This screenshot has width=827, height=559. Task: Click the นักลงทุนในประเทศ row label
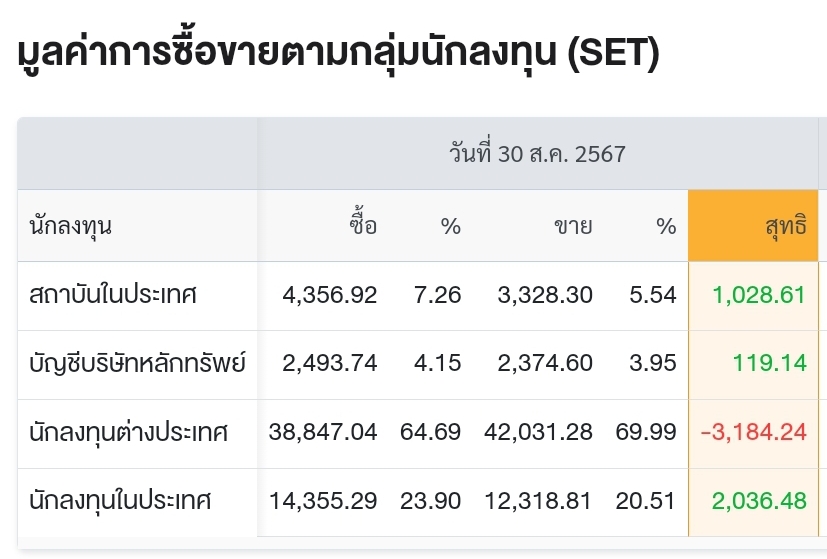coord(120,500)
